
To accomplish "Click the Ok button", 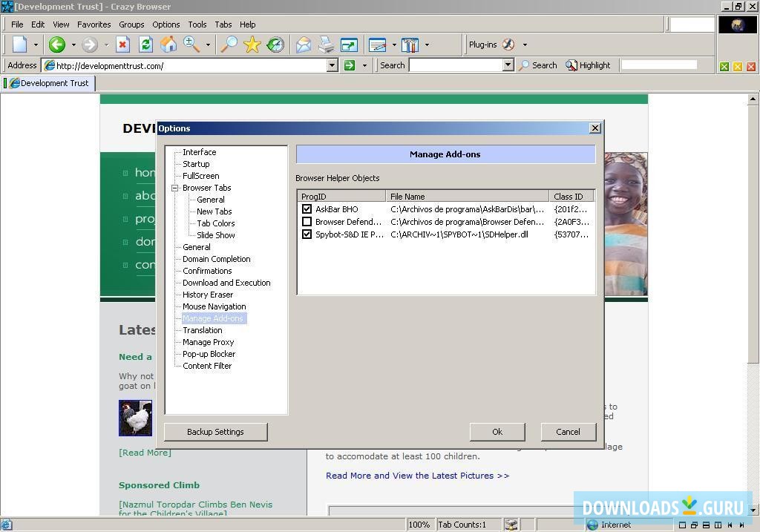I will click(497, 432).
